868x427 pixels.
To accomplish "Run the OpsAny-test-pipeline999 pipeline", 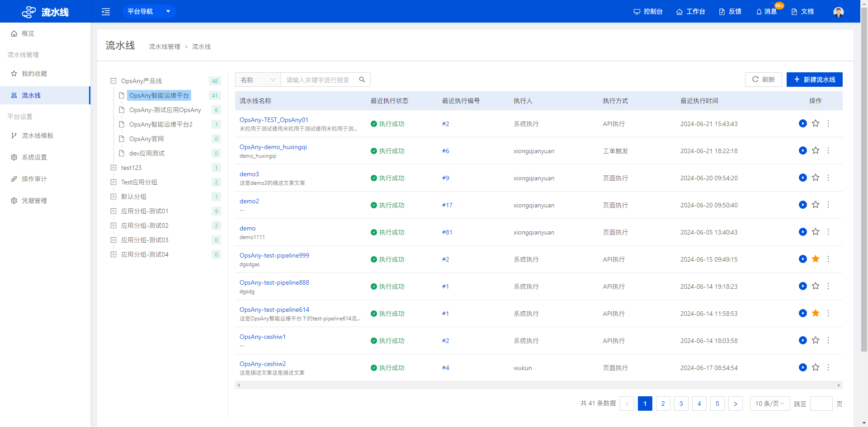I will pyautogui.click(x=803, y=259).
